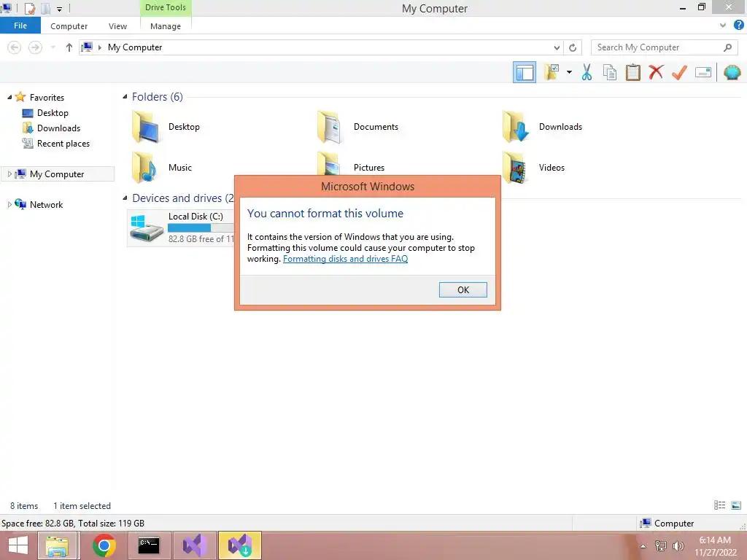The height and width of the screenshot is (560, 747).
Task: Click the Forward navigation arrow
Action: coord(35,47)
